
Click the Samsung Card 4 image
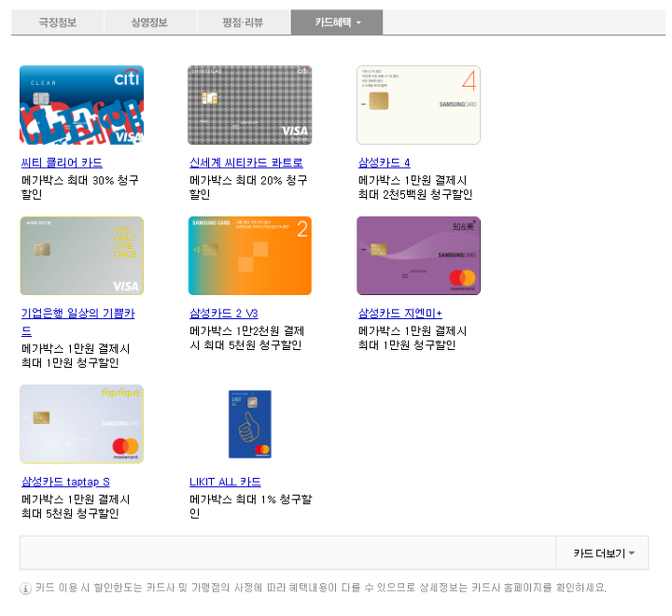[418, 105]
